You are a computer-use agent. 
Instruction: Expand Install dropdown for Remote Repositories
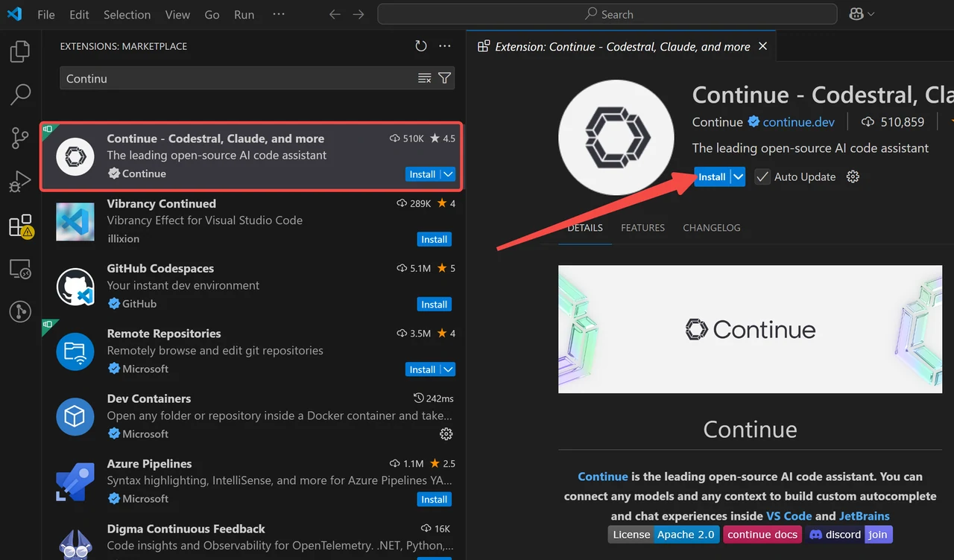pyautogui.click(x=448, y=369)
